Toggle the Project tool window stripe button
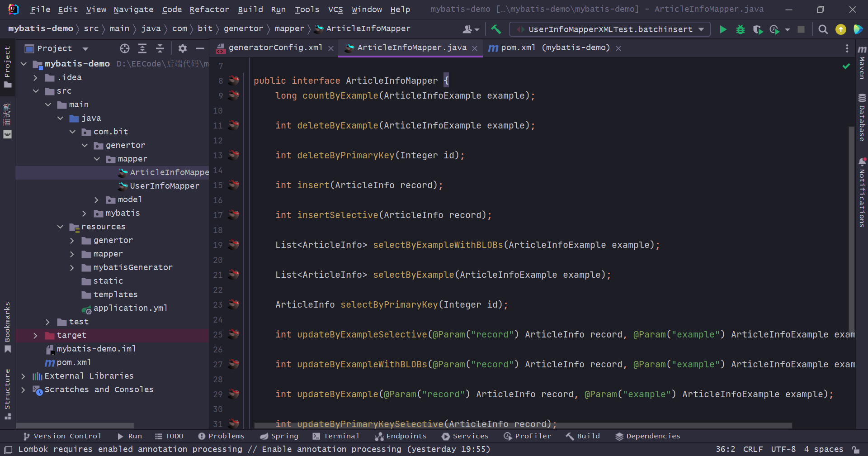 (x=7, y=67)
